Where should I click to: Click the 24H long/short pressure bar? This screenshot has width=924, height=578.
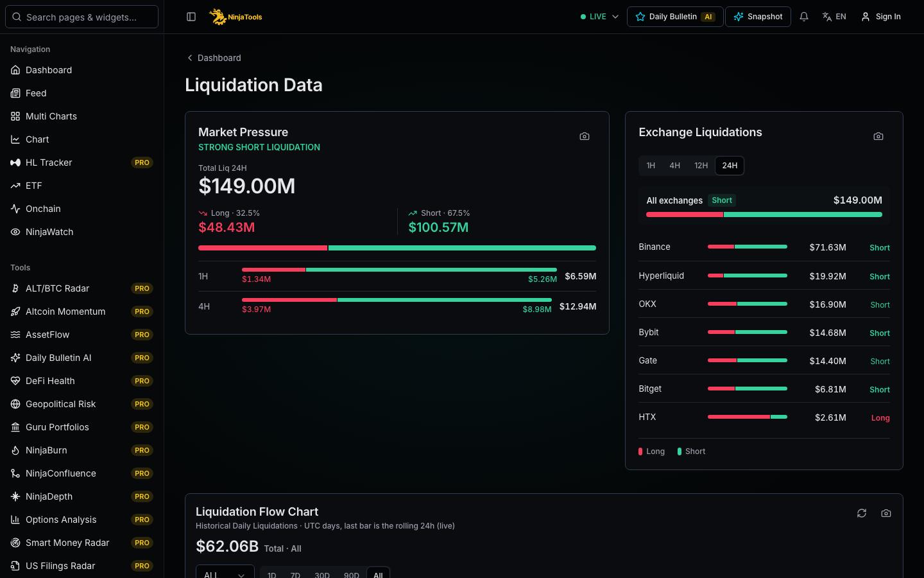397,248
